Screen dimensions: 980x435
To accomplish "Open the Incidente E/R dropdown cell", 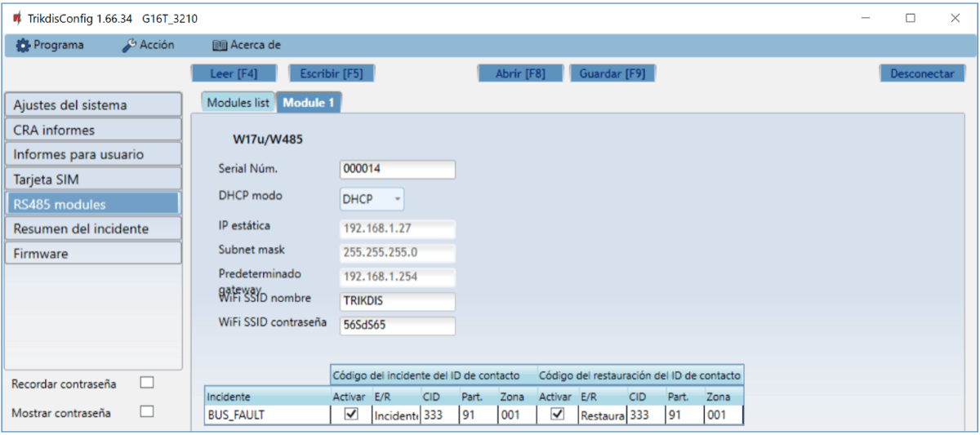I will click(395, 415).
